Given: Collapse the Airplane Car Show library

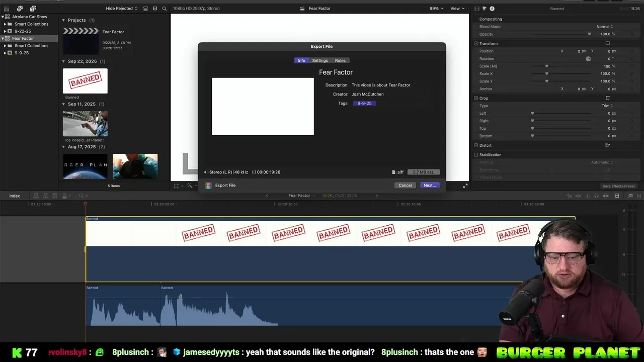Looking at the screenshot, I should pos(3,17).
